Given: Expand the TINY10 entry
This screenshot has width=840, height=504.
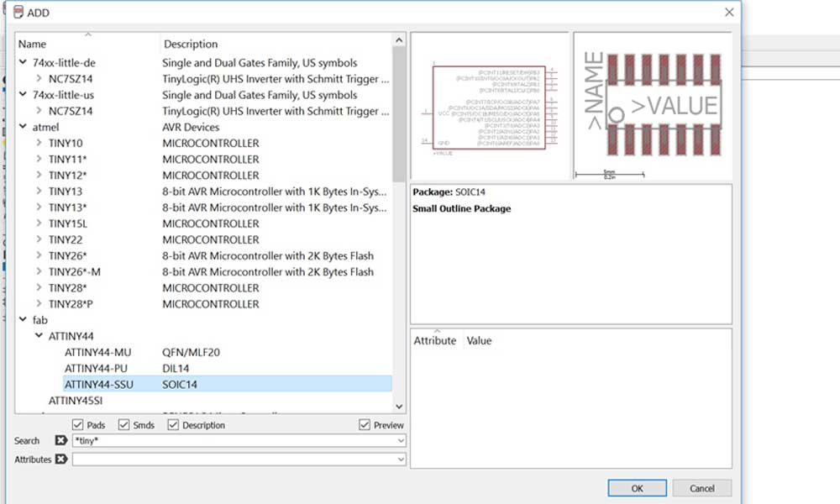Looking at the screenshot, I should (x=39, y=143).
